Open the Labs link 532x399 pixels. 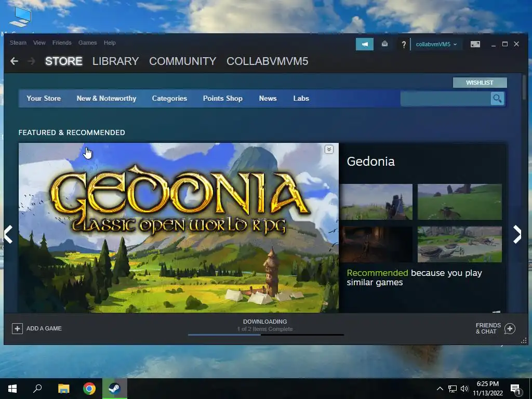(x=301, y=98)
